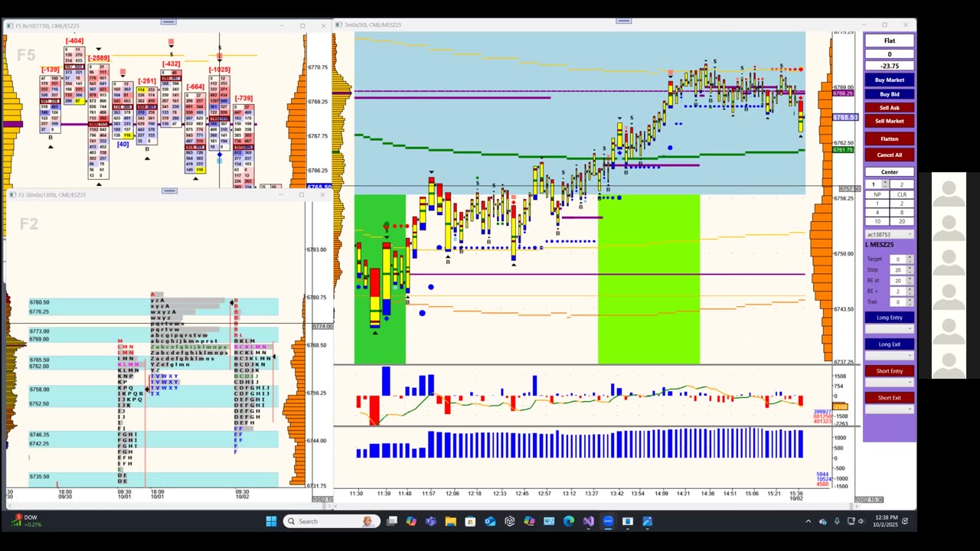Adjust the Target value stepper
Screen dimensions: 980x551
[x=910, y=259]
